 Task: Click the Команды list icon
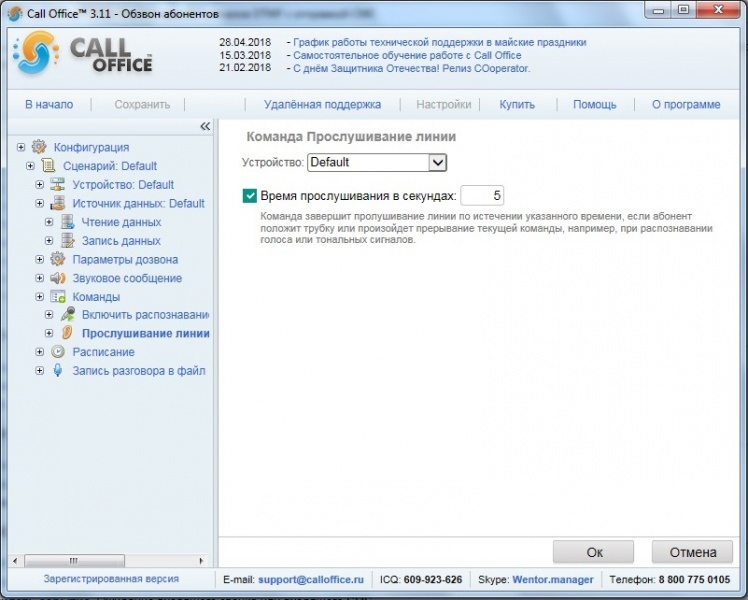tap(58, 297)
